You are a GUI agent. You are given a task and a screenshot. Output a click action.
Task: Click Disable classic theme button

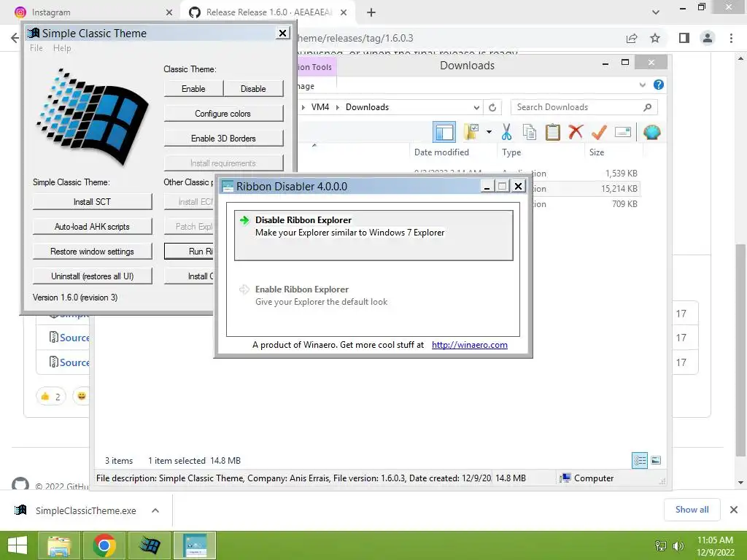(x=253, y=89)
